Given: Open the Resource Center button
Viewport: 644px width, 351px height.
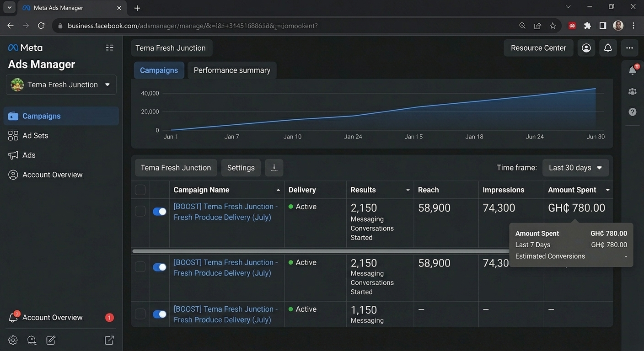Looking at the screenshot, I should tap(538, 48).
